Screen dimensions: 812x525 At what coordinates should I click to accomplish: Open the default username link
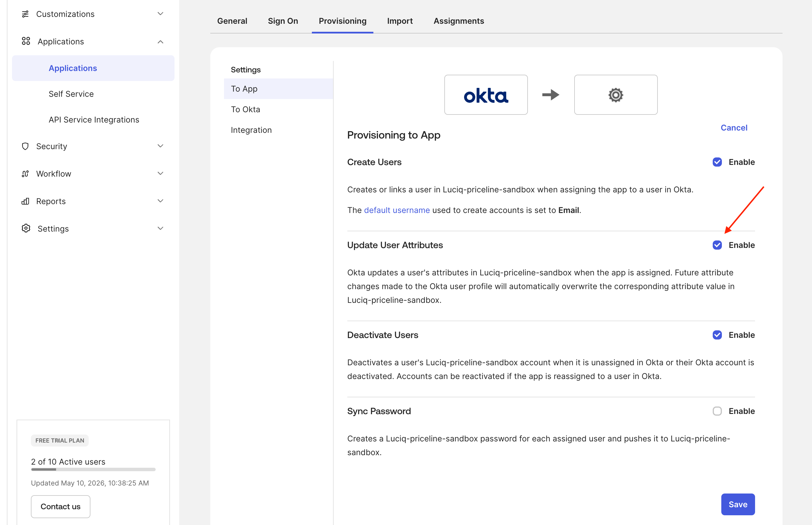point(397,210)
